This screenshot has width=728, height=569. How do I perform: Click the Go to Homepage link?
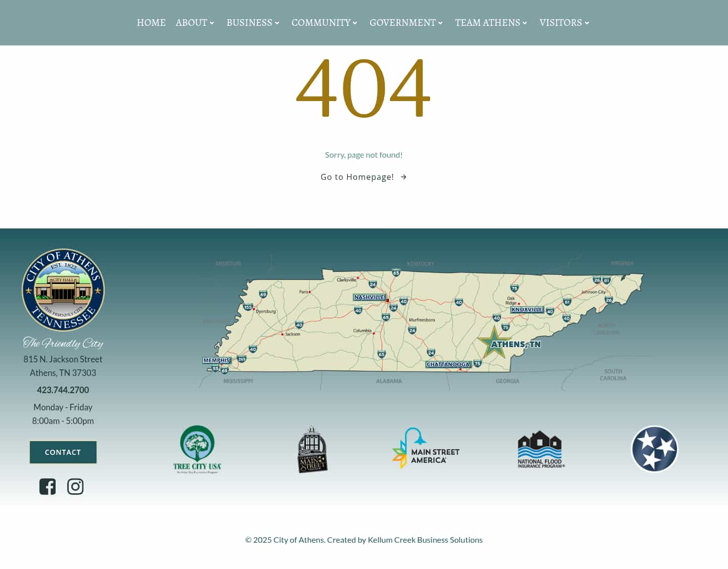(x=364, y=177)
